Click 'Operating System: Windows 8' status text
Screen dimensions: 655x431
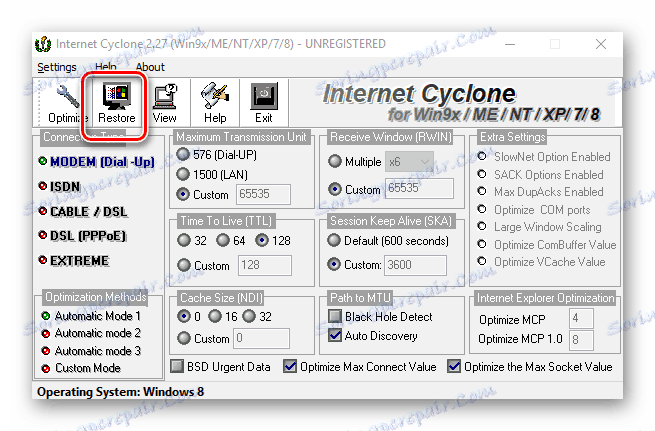click(x=120, y=392)
